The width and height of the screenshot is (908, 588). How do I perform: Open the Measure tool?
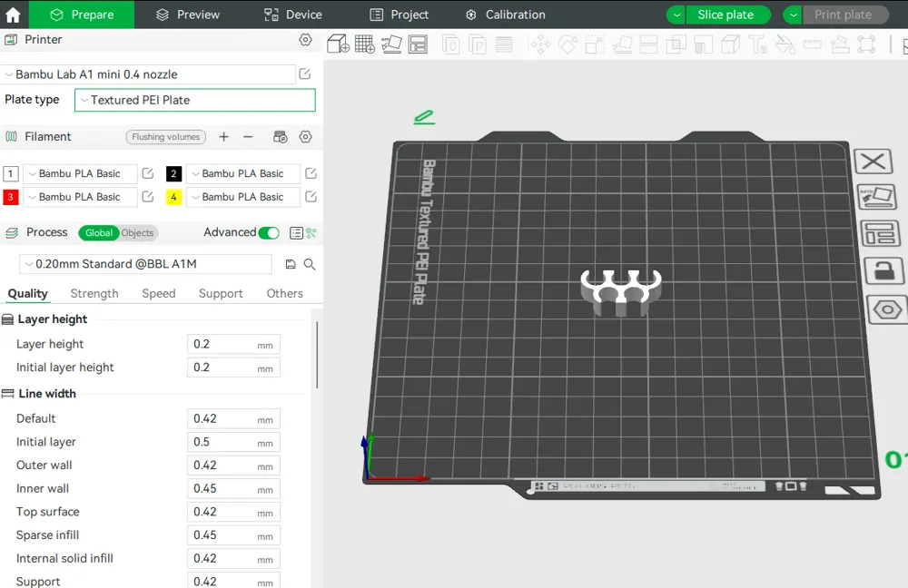pyautogui.click(x=812, y=44)
